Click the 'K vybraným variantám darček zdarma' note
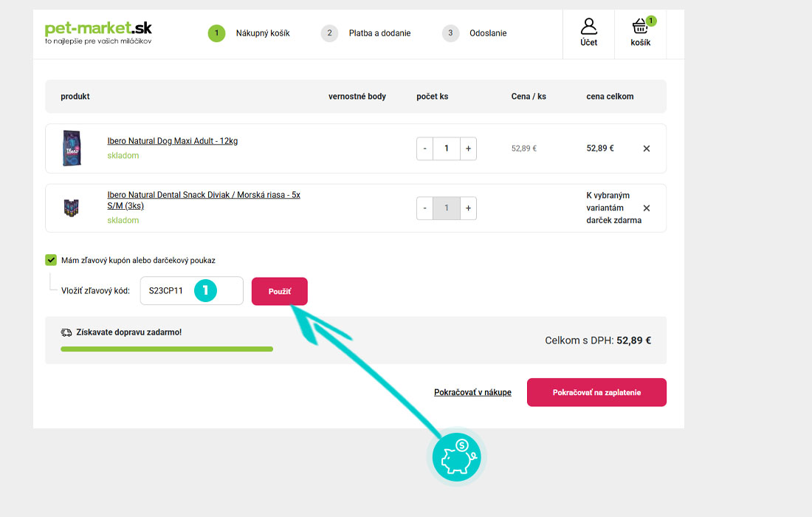Viewport: 812px width, 517px height. click(613, 208)
